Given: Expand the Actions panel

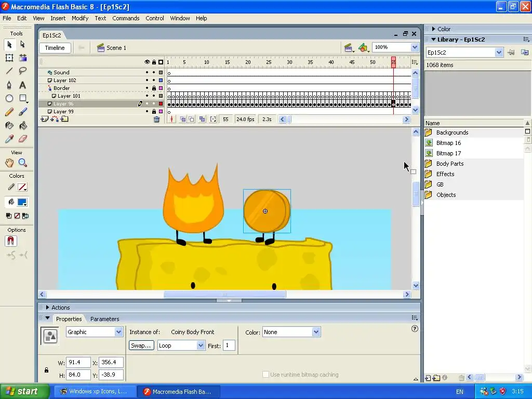Looking at the screenshot, I should click(x=47, y=308).
